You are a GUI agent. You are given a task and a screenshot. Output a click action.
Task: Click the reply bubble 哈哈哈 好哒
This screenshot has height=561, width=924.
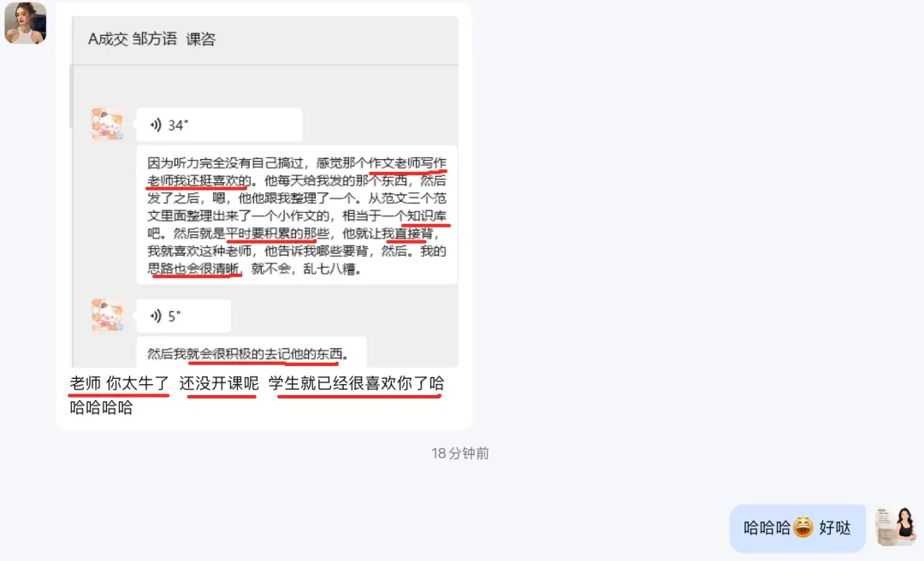[x=797, y=528]
